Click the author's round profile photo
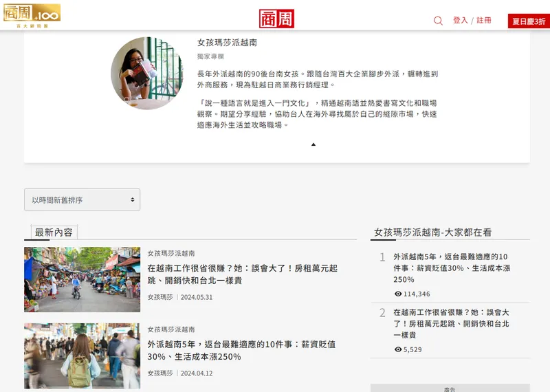550x392 pixels. tap(147, 74)
